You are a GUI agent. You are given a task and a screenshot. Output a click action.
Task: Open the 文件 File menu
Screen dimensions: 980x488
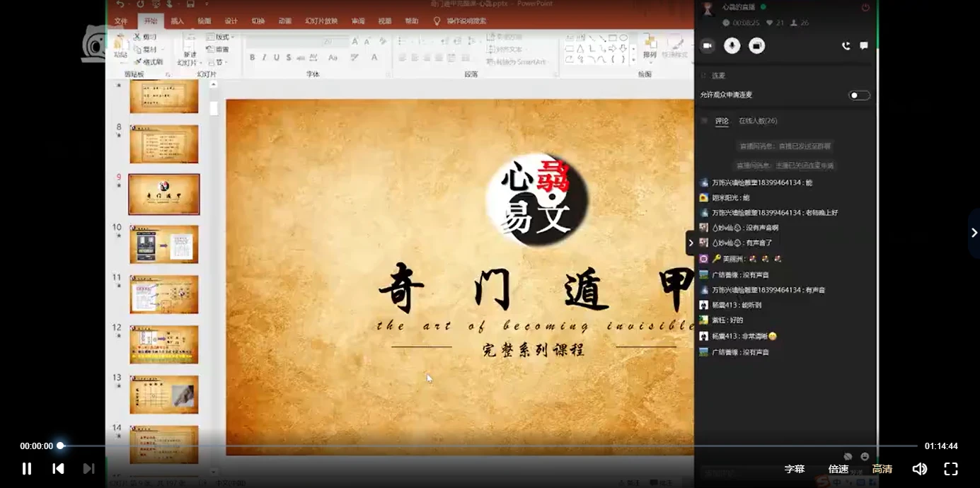tap(121, 21)
